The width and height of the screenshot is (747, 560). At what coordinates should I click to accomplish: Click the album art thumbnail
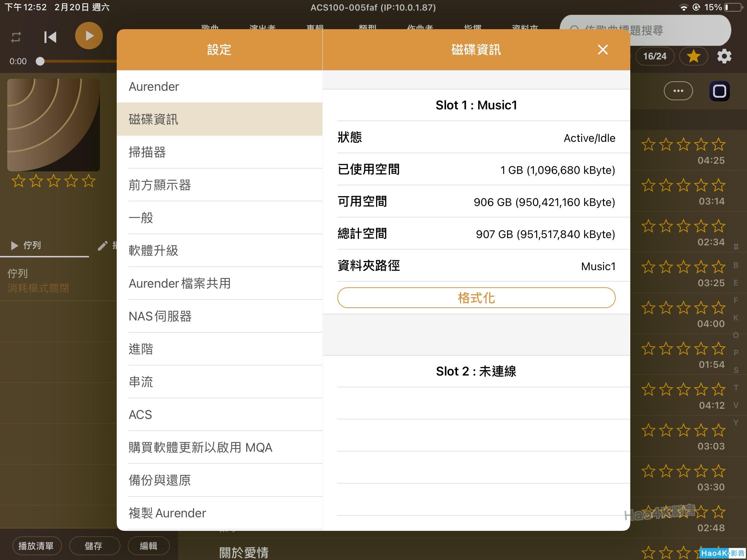click(54, 125)
